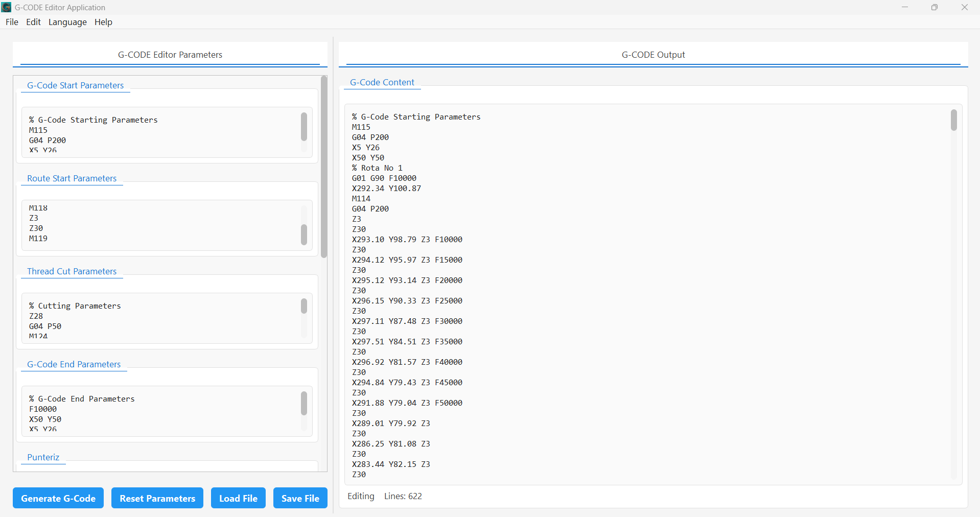Select the G-Code End Parameters section header

click(x=74, y=364)
